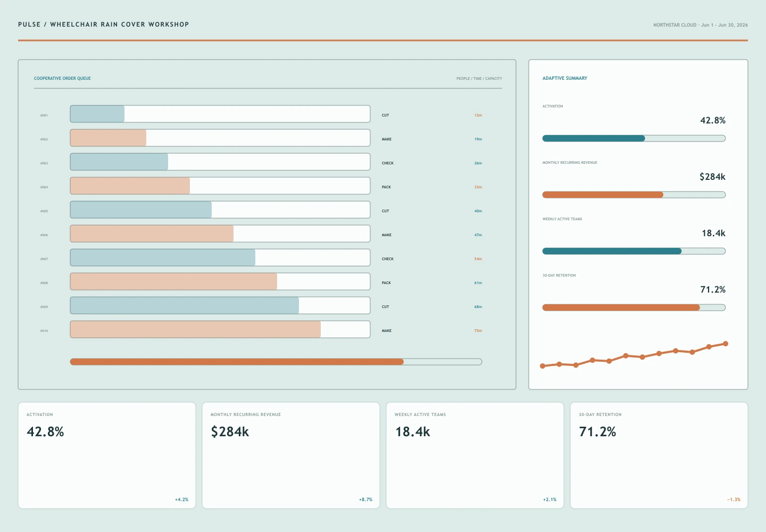Click the "+8.7%" change value
Screen dimensions: 766x532
(366, 500)
